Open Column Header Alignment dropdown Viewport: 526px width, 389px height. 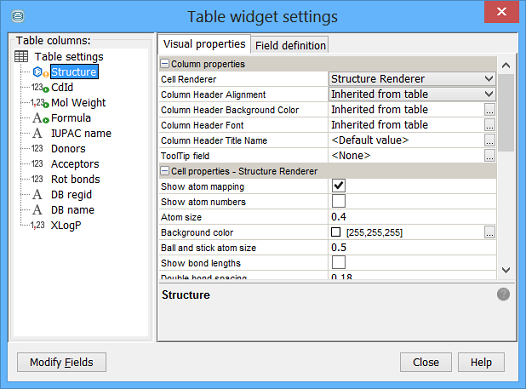tap(412, 94)
